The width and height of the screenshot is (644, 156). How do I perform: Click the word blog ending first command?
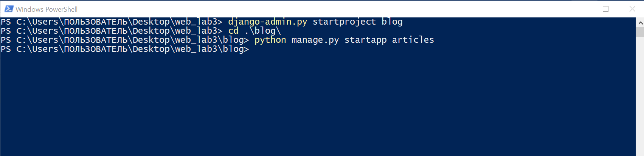tap(392, 22)
